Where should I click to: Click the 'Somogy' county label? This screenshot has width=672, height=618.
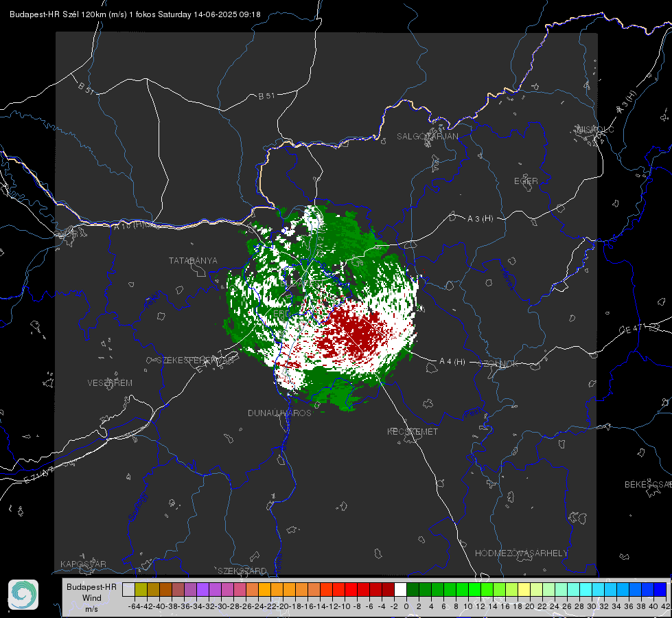pos(138,507)
